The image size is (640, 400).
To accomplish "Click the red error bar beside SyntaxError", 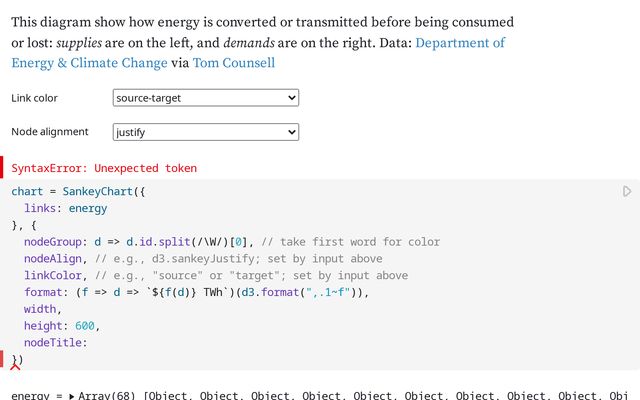I will 2,167.
